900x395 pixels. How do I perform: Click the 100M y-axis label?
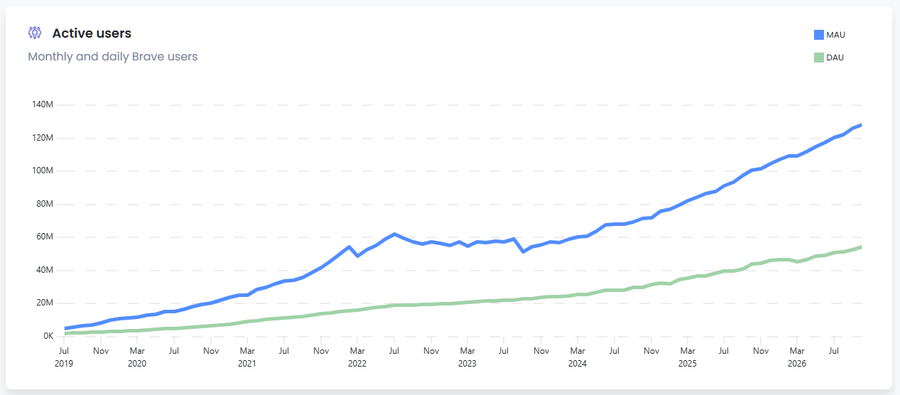tap(44, 171)
